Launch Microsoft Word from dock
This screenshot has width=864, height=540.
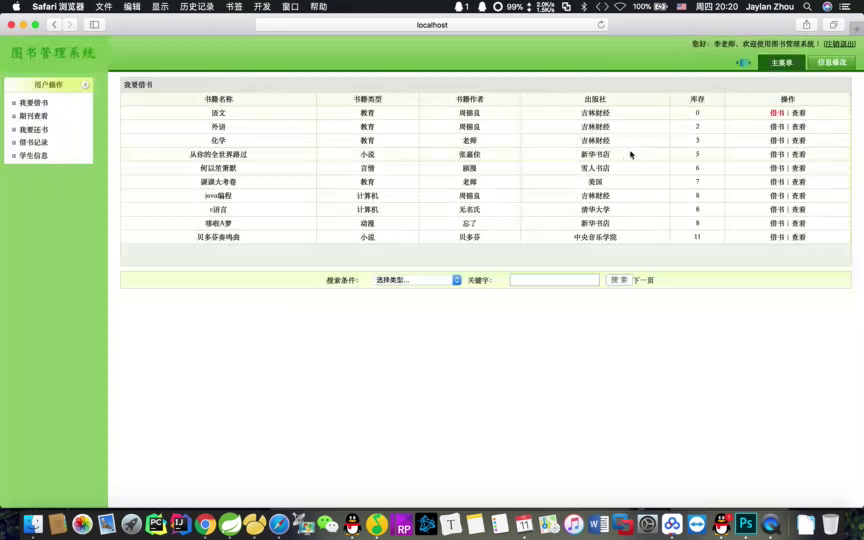(598, 524)
